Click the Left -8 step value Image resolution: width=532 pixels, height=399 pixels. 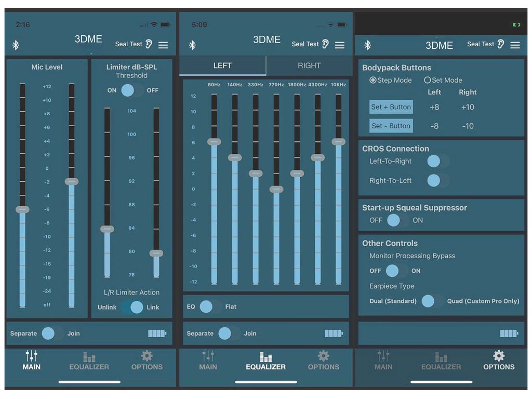click(x=434, y=126)
